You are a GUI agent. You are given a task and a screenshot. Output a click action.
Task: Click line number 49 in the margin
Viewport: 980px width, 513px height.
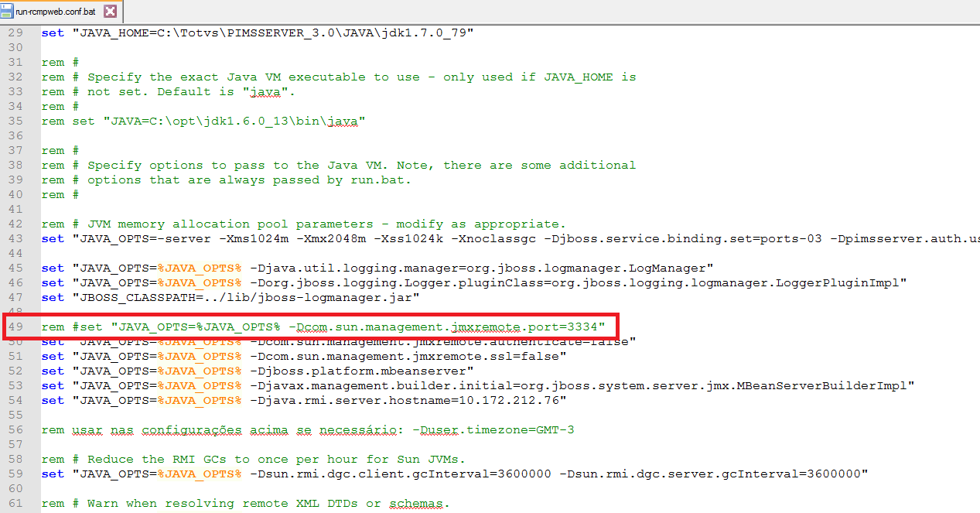16,327
